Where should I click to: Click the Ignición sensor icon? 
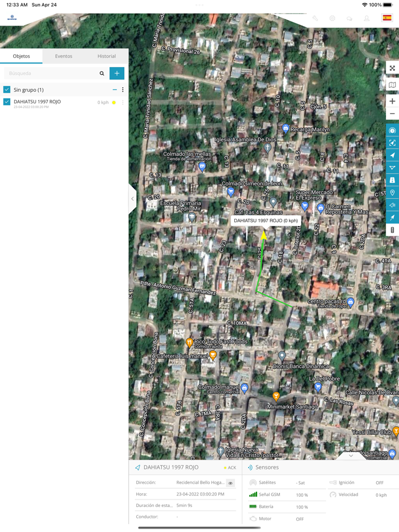point(333,482)
